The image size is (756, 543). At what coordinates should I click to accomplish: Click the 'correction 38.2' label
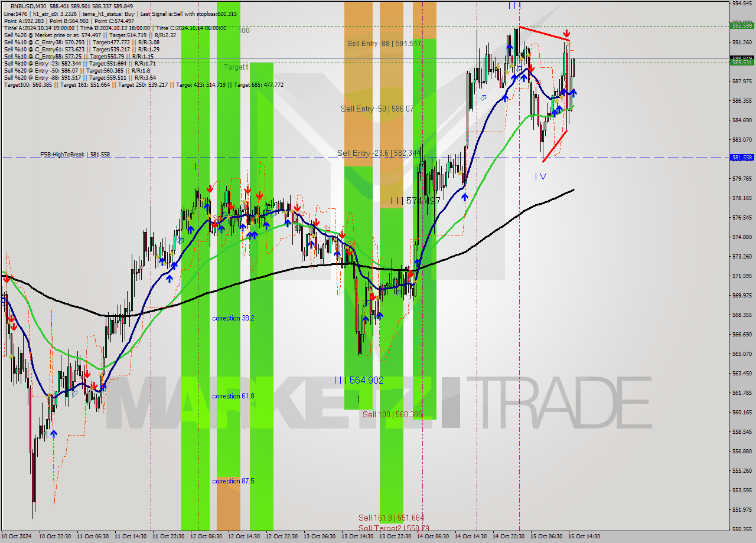click(233, 318)
